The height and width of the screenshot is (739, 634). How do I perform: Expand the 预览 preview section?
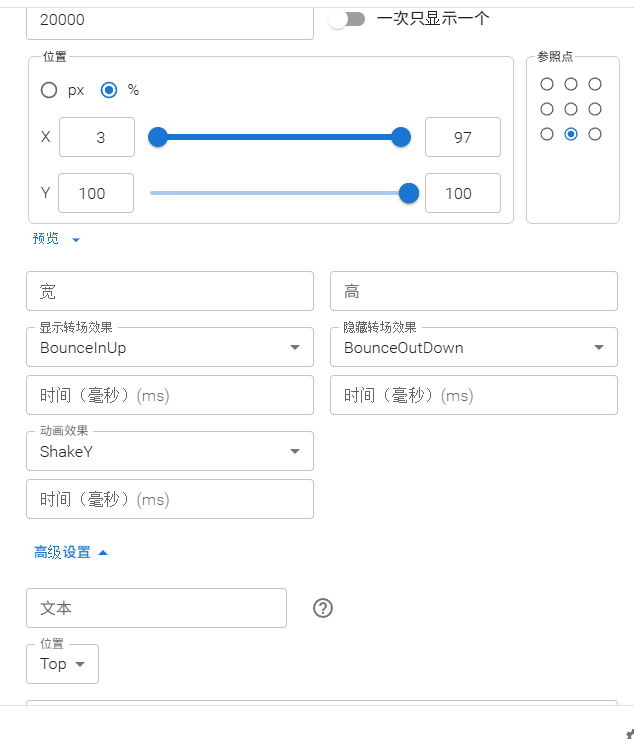(x=56, y=239)
